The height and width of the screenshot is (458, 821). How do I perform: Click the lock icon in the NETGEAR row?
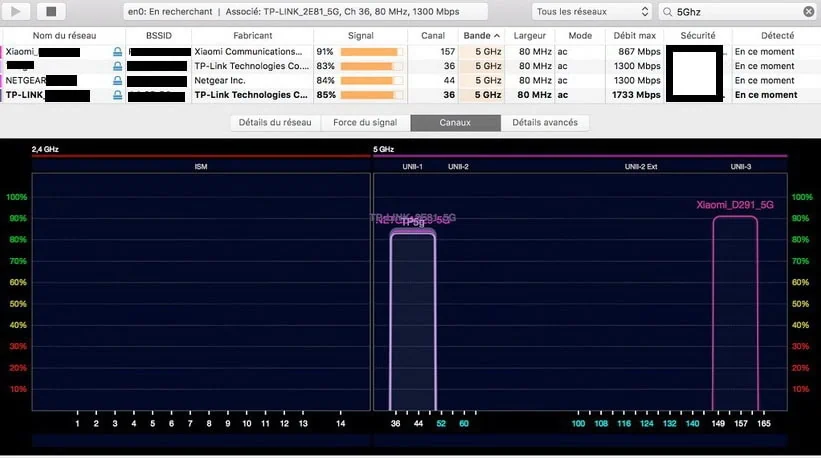pos(118,81)
